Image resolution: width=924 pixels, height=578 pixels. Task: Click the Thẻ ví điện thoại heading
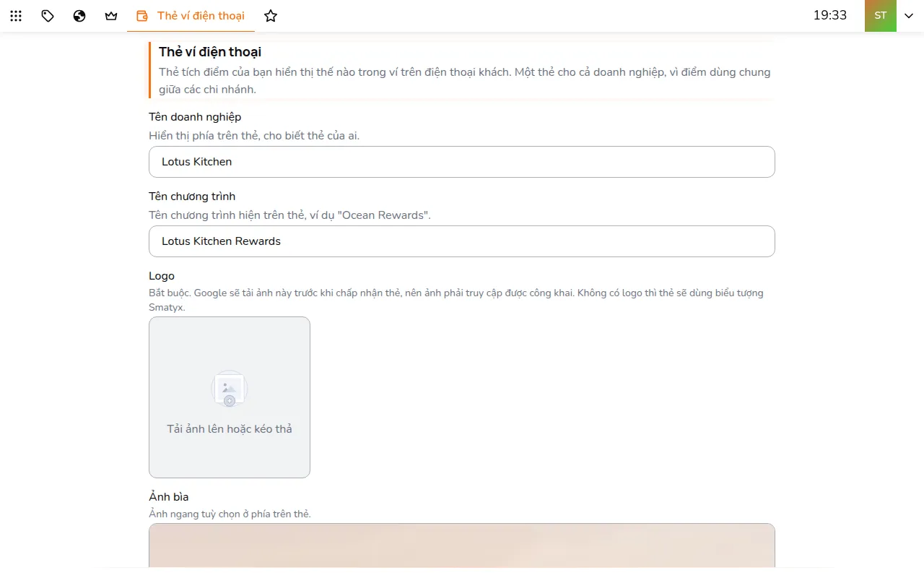click(210, 52)
